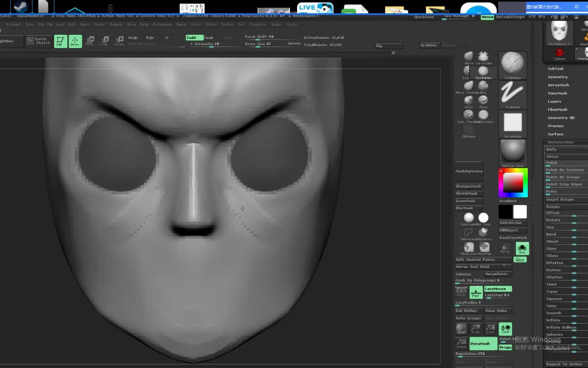The width and height of the screenshot is (588, 368).
Task: Expand the Geometry palette section
Action: point(557,77)
